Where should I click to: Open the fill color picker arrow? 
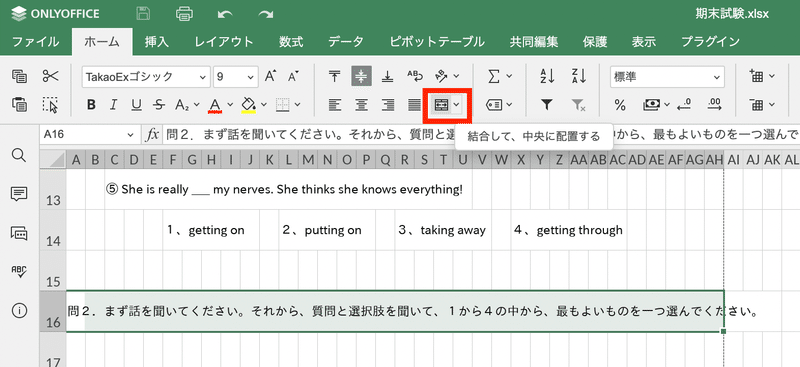click(264, 105)
